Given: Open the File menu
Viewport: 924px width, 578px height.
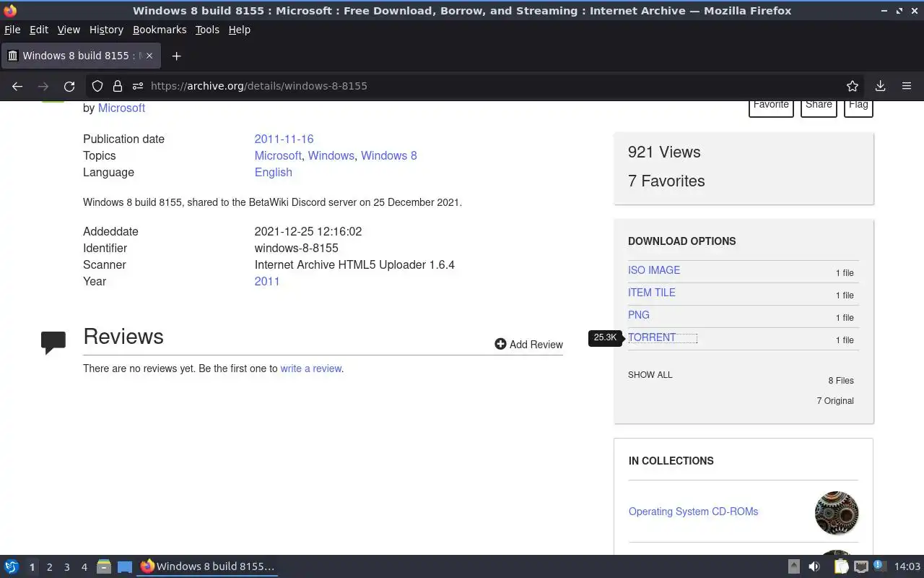Looking at the screenshot, I should click(x=12, y=30).
